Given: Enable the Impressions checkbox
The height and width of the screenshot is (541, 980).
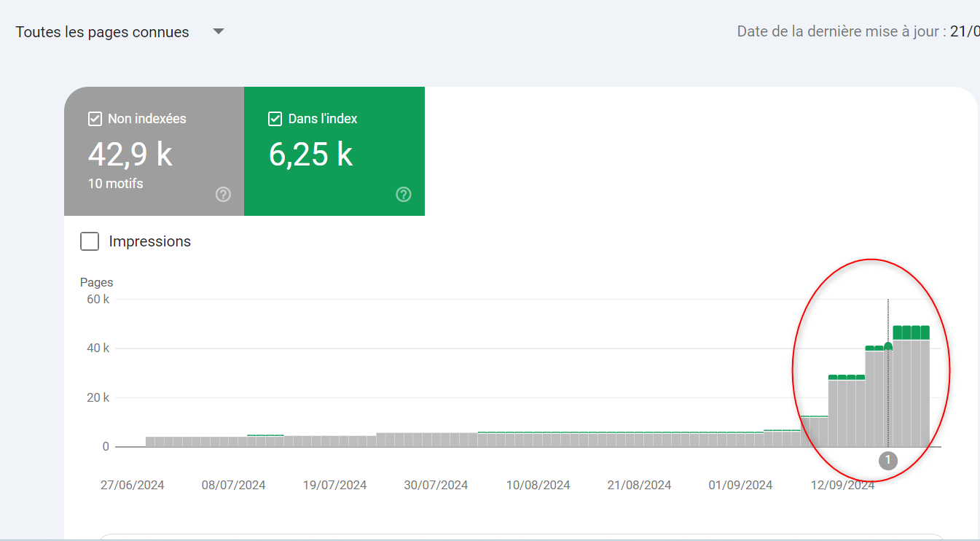Looking at the screenshot, I should pos(90,241).
